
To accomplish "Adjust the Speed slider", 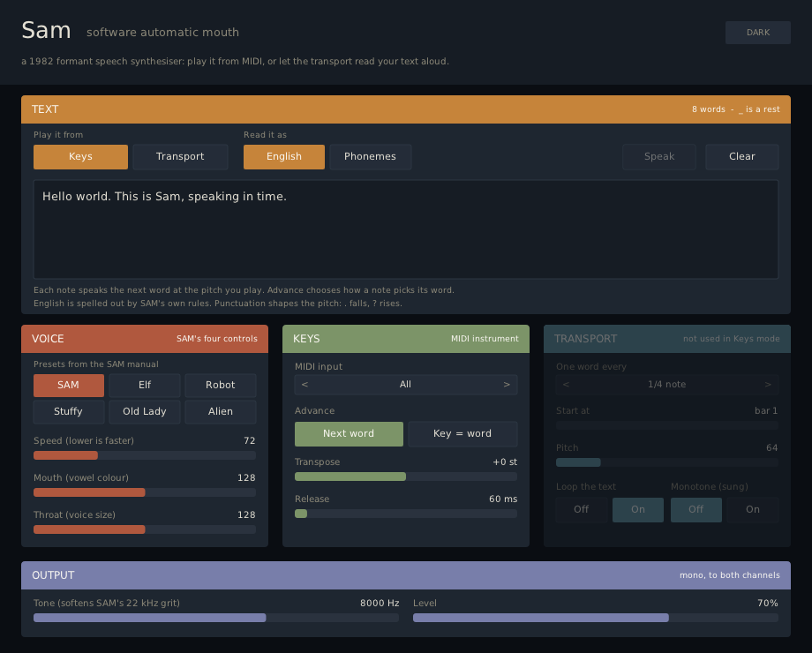I will pos(145,455).
